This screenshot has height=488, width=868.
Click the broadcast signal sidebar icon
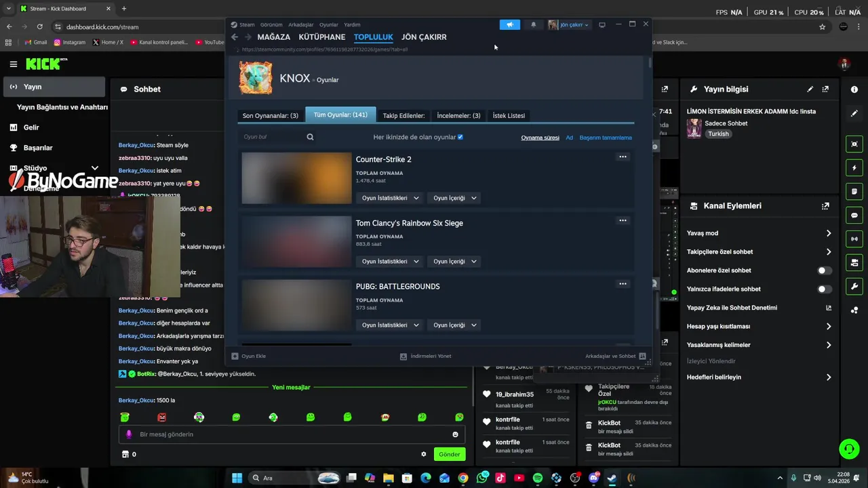854,239
